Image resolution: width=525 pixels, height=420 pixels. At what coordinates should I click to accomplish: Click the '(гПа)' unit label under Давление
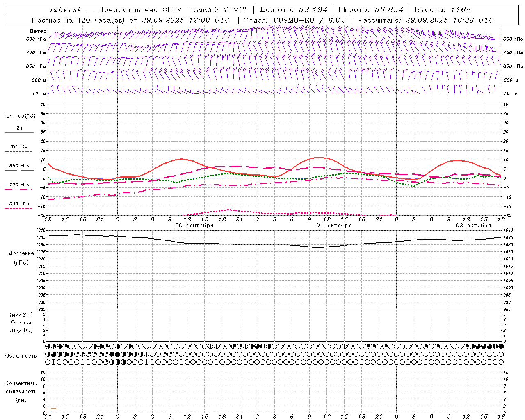coord(21,262)
